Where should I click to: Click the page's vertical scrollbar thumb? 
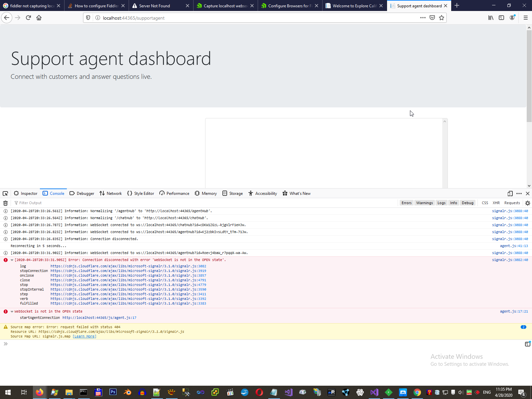(x=529, y=76)
